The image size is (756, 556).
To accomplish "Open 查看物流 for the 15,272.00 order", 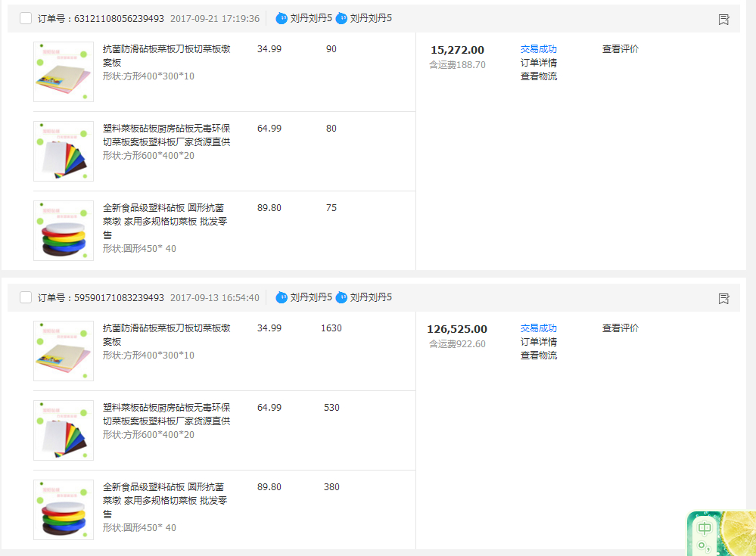I will pos(538,76).
